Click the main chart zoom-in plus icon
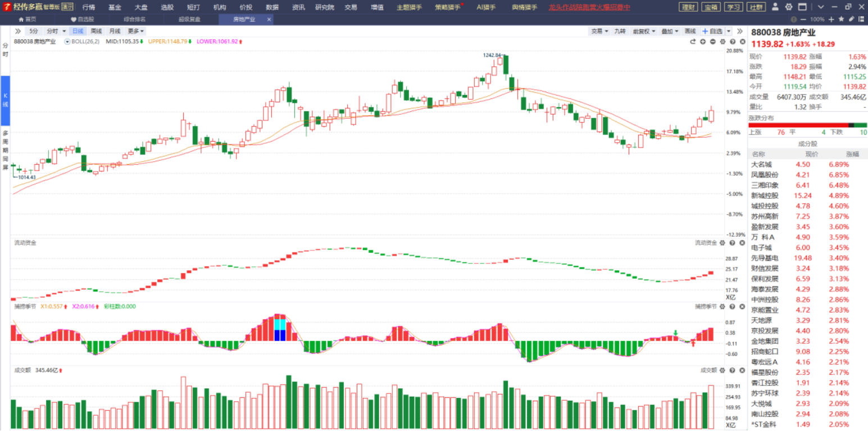The width and height of the screenshot is (868, 431). tap(703, 42)
